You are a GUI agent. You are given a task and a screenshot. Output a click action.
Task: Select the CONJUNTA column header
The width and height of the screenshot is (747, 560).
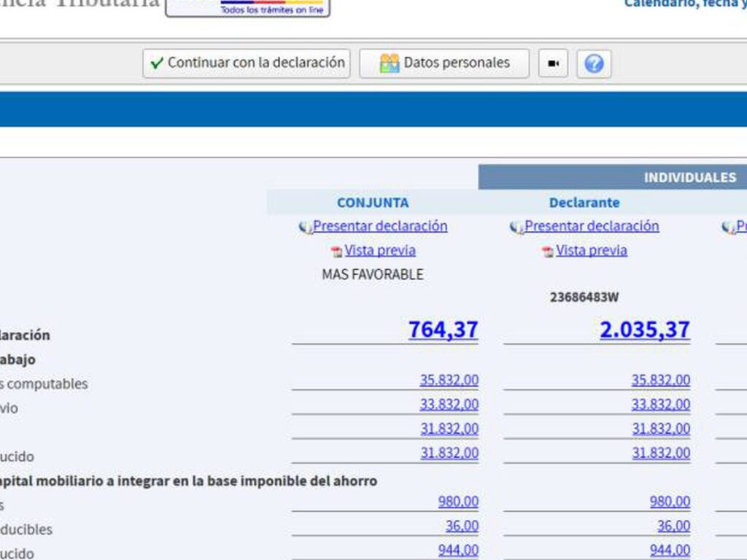point(373,203)
